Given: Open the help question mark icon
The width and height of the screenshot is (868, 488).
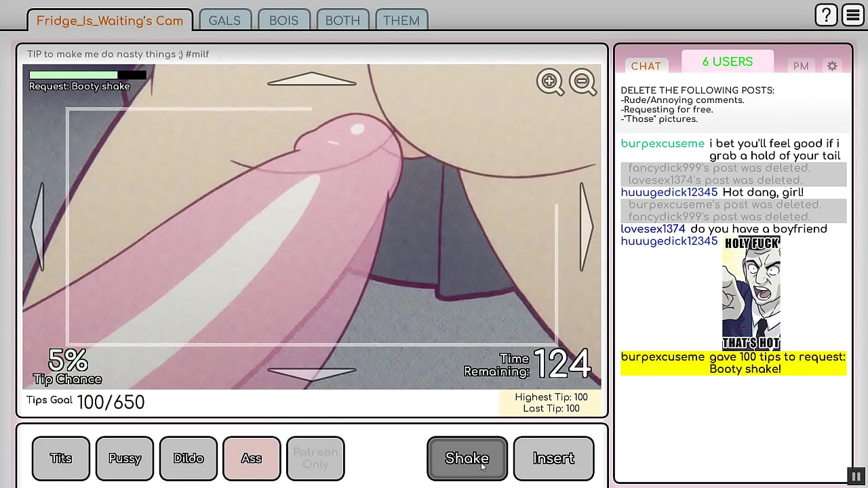Looking at the screenshot, I should [x=826, y=15].
